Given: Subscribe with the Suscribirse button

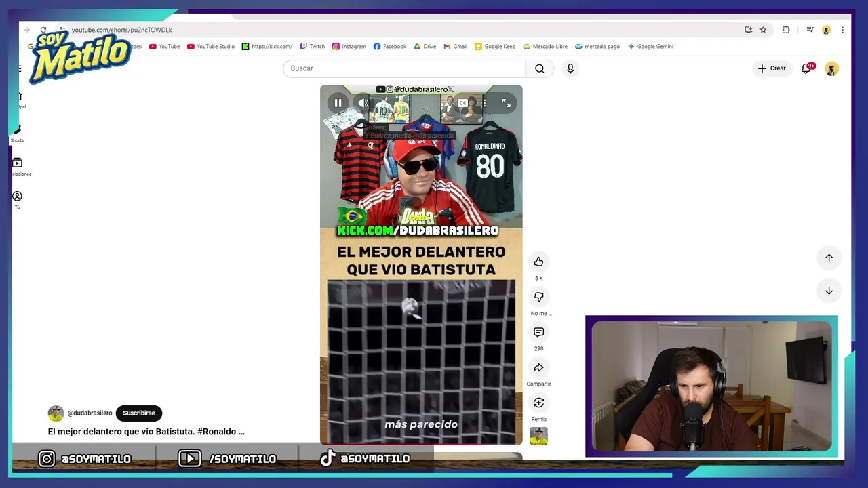Looking at the screenshot, I should point(139,413).
